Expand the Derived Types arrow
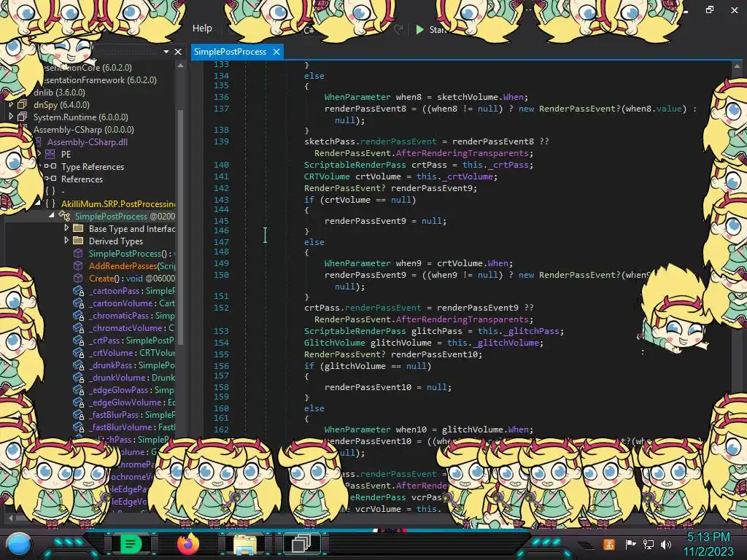The image size is (747, 560). (66, 241)
